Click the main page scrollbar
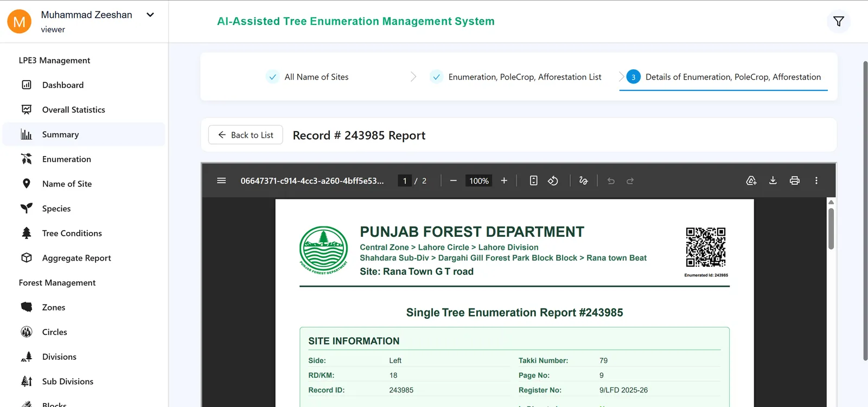 pos(865,211)
